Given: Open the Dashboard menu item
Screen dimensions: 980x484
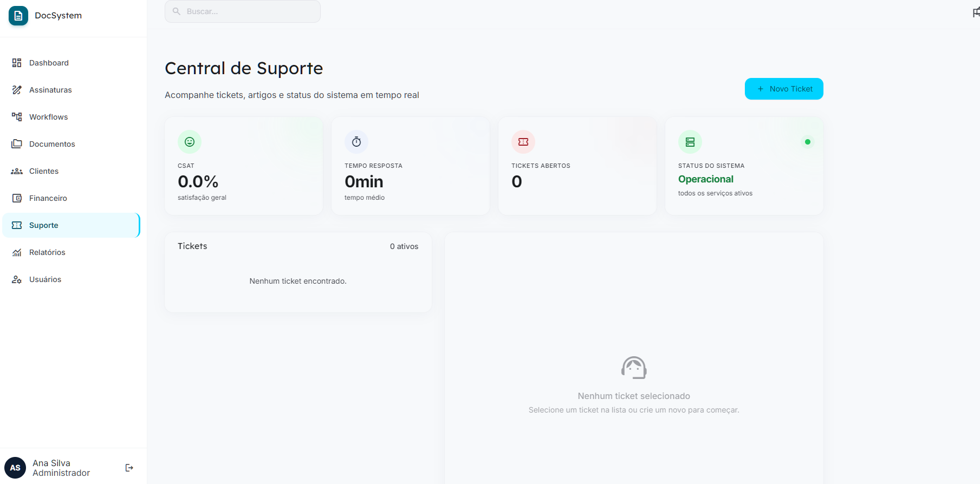Looking at the screenshot, I should pyautogui.click(x=71, y=63).
